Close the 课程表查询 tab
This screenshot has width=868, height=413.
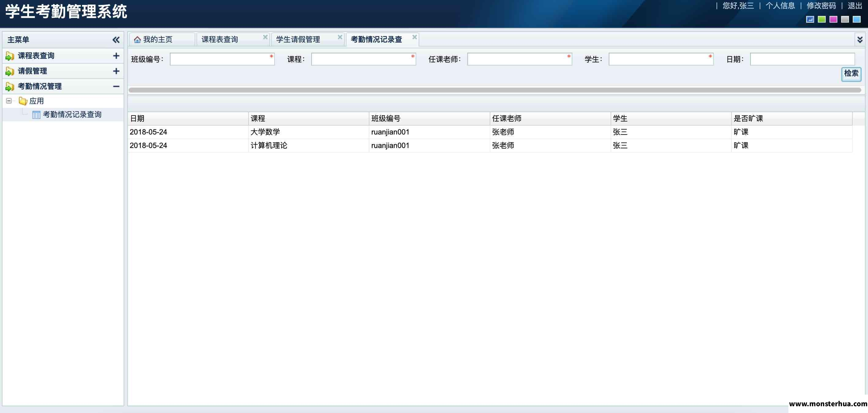point(265,37)
